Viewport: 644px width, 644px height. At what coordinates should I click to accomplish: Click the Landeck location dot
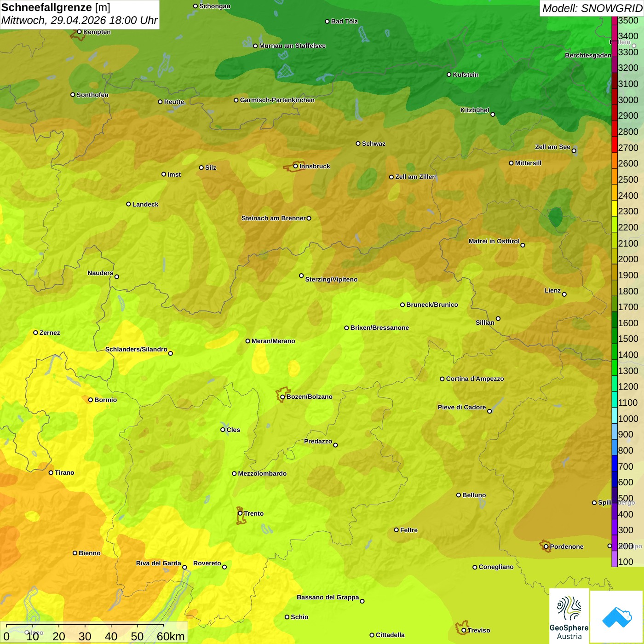coord(128,204)
